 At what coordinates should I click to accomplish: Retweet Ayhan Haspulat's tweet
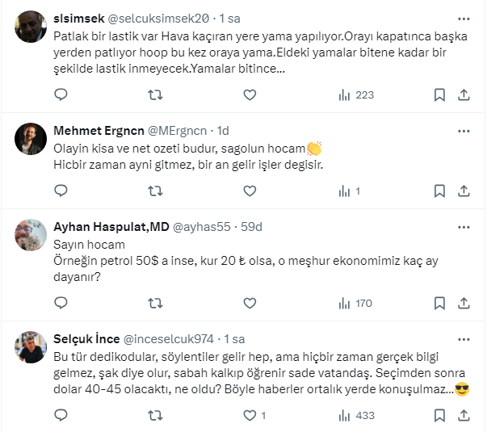155,304
